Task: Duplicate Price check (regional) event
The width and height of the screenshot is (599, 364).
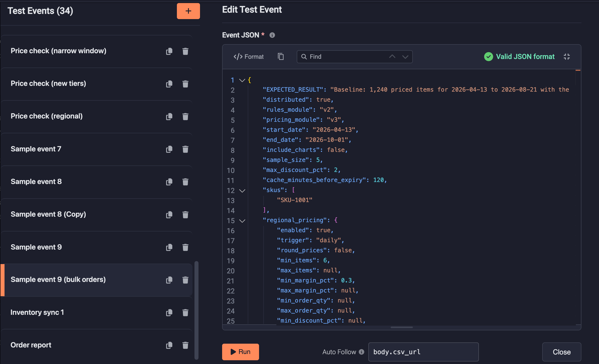Action: 169,116
